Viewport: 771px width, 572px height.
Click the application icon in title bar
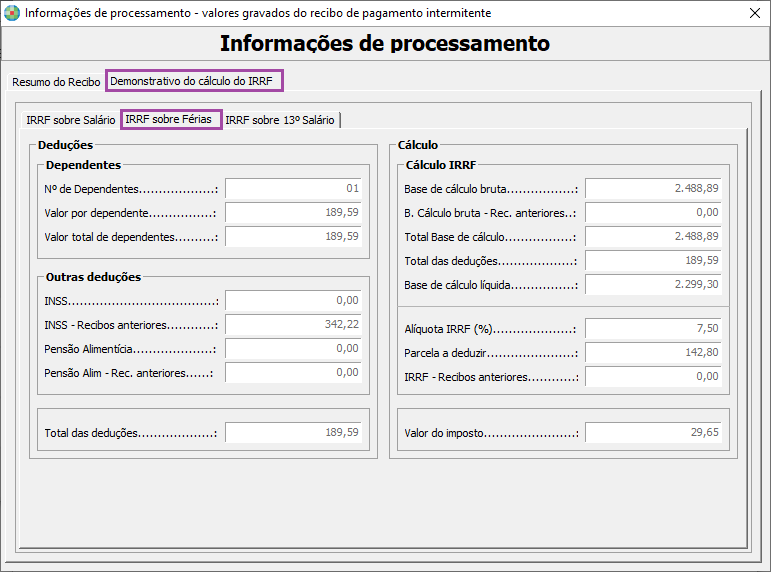(x=12, y=13)
